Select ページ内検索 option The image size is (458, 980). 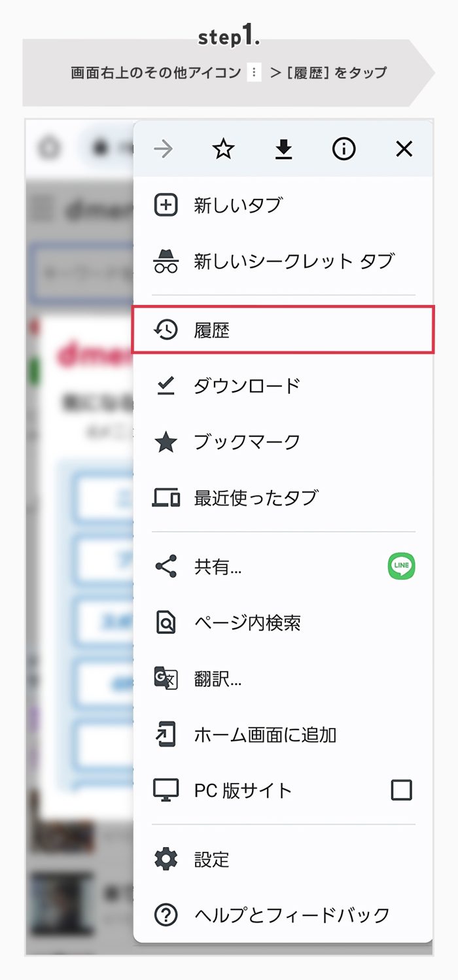[x=283, y=622]
